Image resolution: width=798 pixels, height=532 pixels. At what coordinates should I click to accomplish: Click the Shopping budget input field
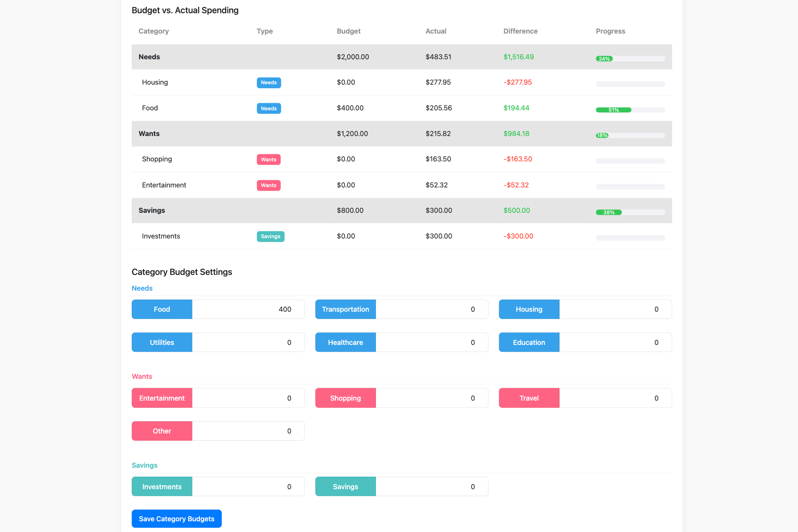[x=432, y=398]
